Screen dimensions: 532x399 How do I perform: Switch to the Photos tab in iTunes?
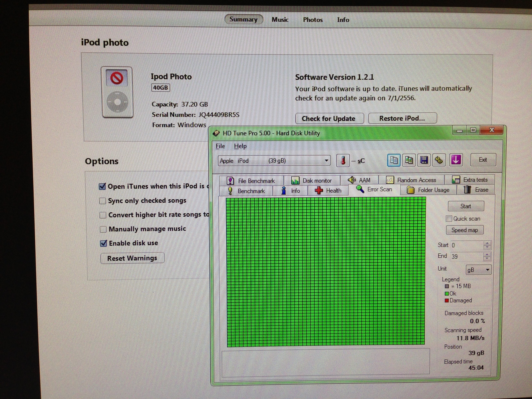tap(313, 20)
